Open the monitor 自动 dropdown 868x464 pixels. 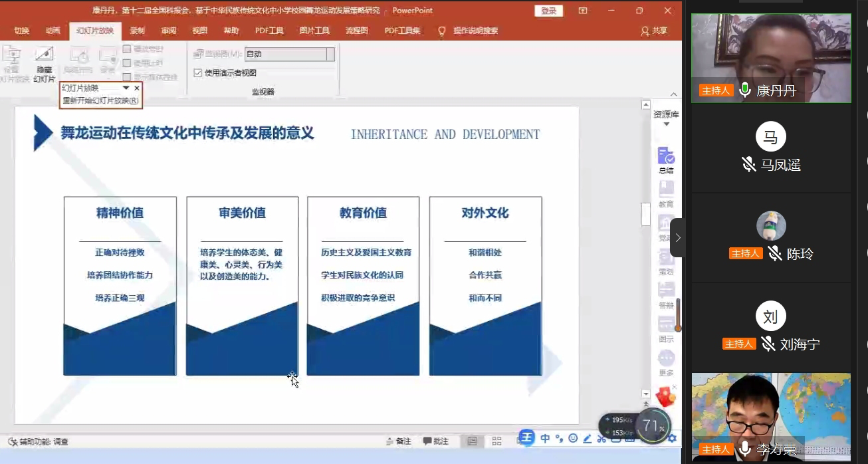[x=330, y=55]
